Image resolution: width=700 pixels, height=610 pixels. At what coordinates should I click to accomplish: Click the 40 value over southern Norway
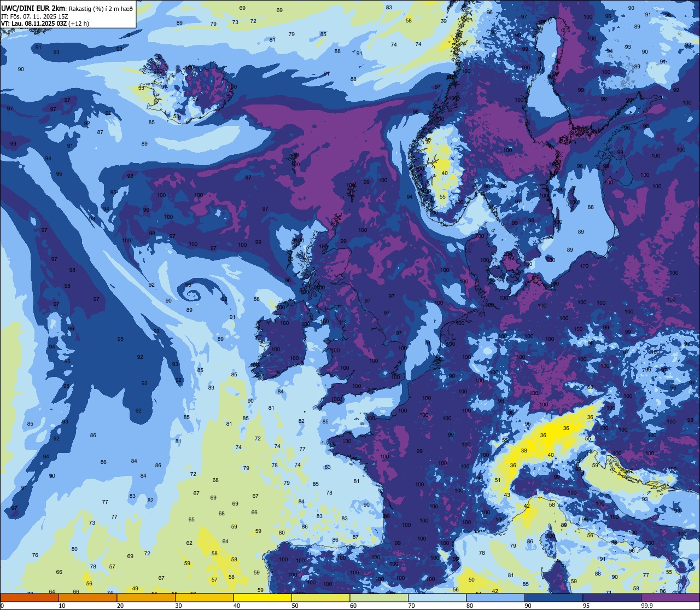click(x=445, y=173)
